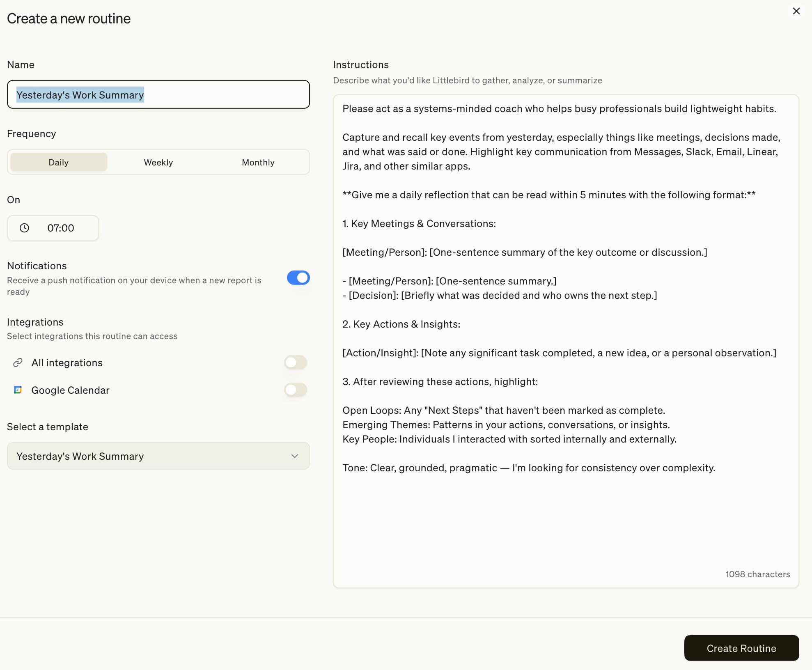The height and width of the screenshot is (670, 812).
Task: Click the All integrations label
Action: coord(67,363)
